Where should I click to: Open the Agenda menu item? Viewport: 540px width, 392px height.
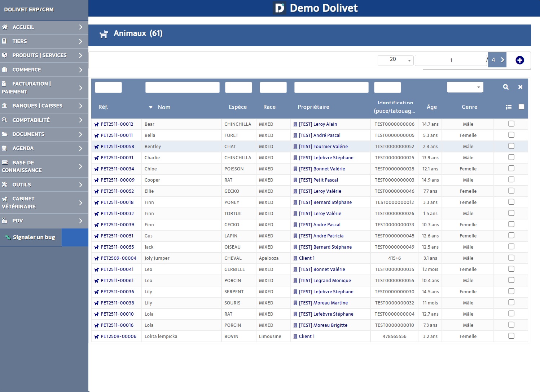point(44,148)
